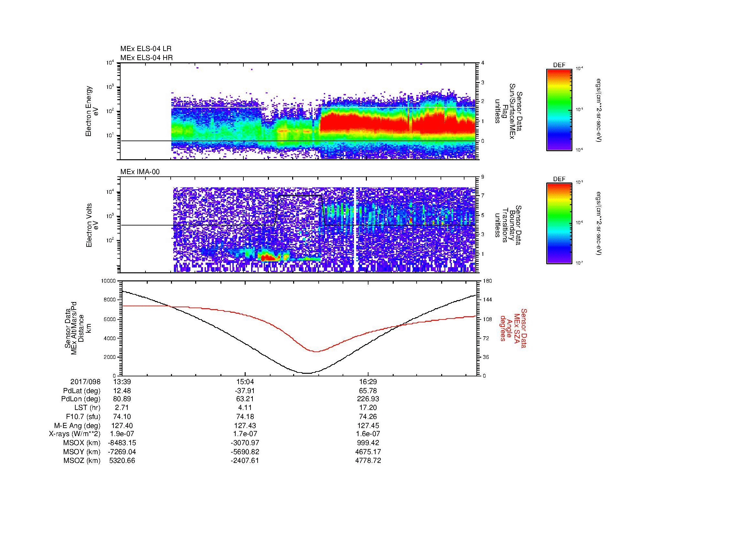Image resolution: width=756 pixels, height=534 pixels.
Task: Click the MSOX value '999.42'
Action: coord(368,443)
